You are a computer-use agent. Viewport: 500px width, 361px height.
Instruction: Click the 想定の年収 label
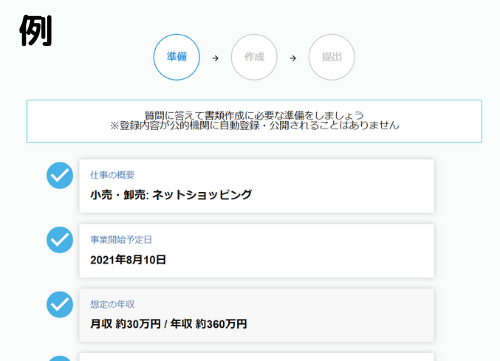pyautogui.click(x=112, y=304)
